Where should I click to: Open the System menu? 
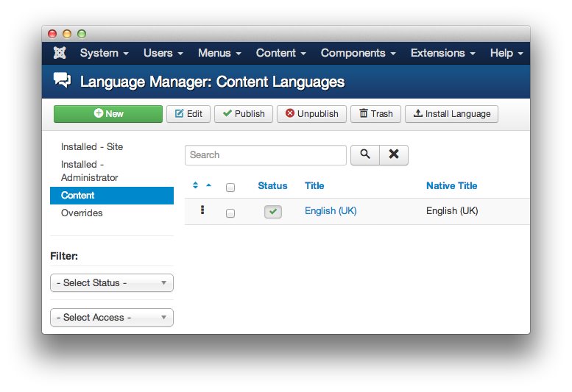tap(104, 53)
